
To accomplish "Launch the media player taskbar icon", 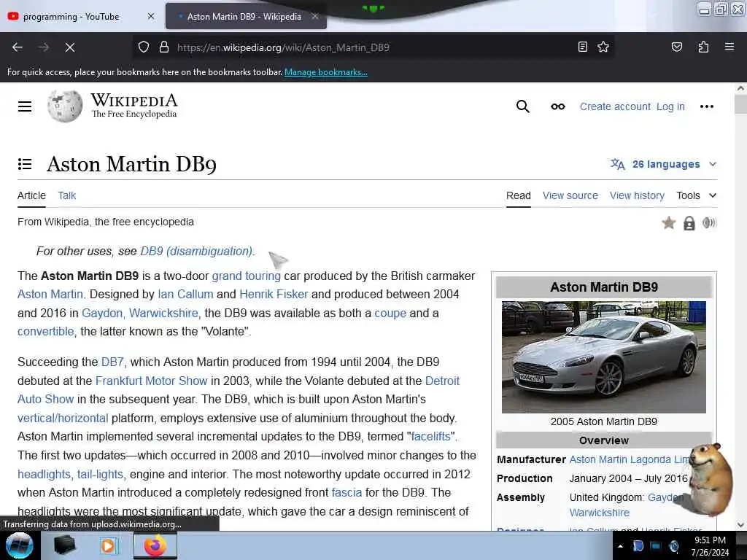I will (x=108, y=545).
